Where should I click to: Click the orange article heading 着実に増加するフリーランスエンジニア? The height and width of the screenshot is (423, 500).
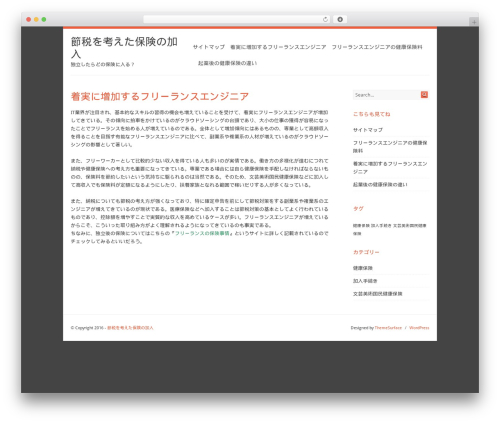click(160, 96)
